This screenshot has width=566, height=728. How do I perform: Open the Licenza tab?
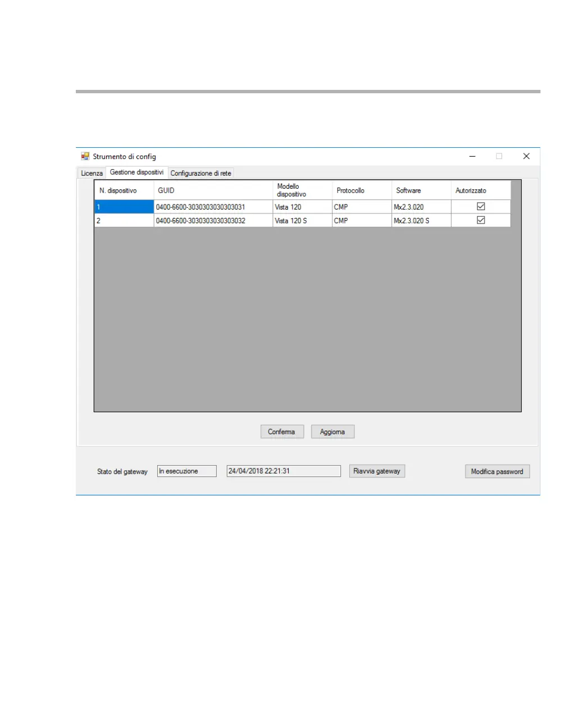point(92,173)
